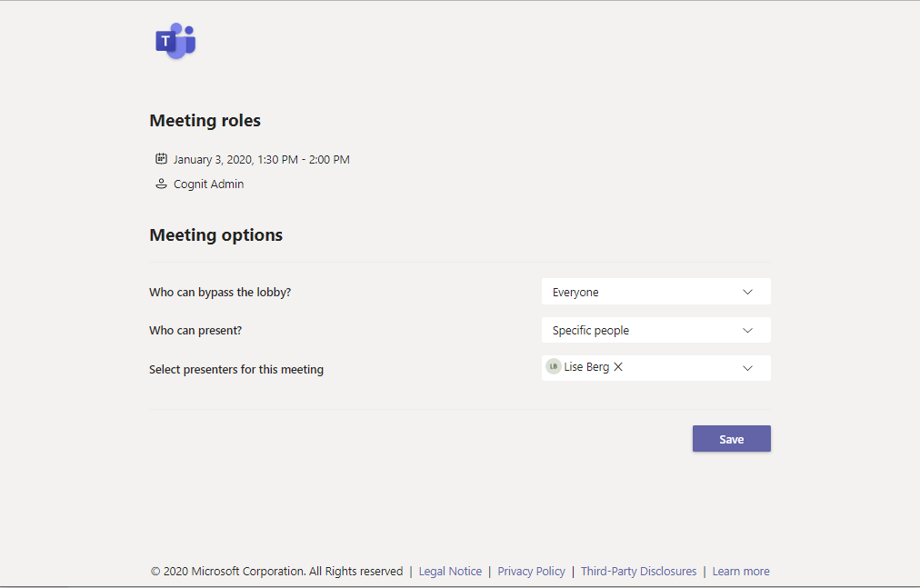920x588 pixels.
Task: Click Lise Berg's avatar initials badge
Action: click(554, 367)
